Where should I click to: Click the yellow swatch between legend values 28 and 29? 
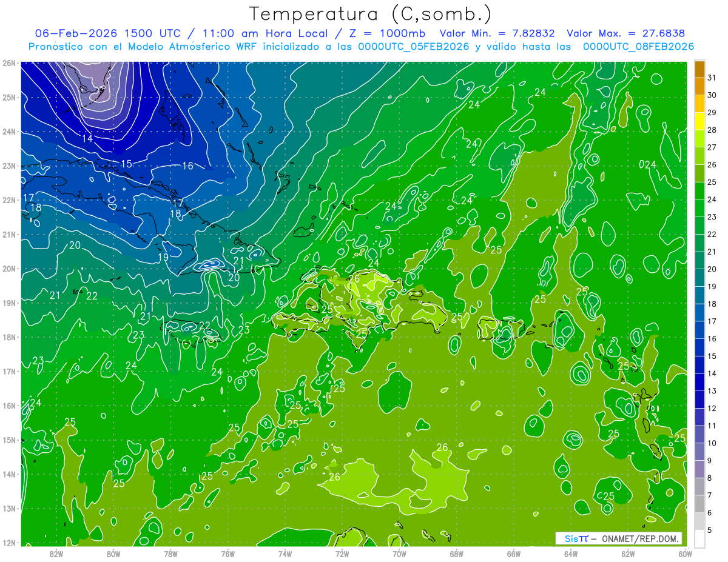[x=699, y=121]
